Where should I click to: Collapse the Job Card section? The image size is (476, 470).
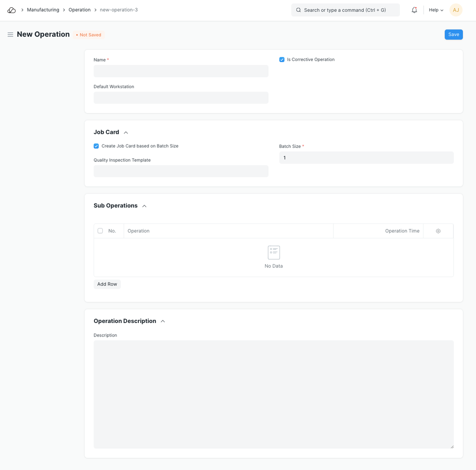click(126, 133)
